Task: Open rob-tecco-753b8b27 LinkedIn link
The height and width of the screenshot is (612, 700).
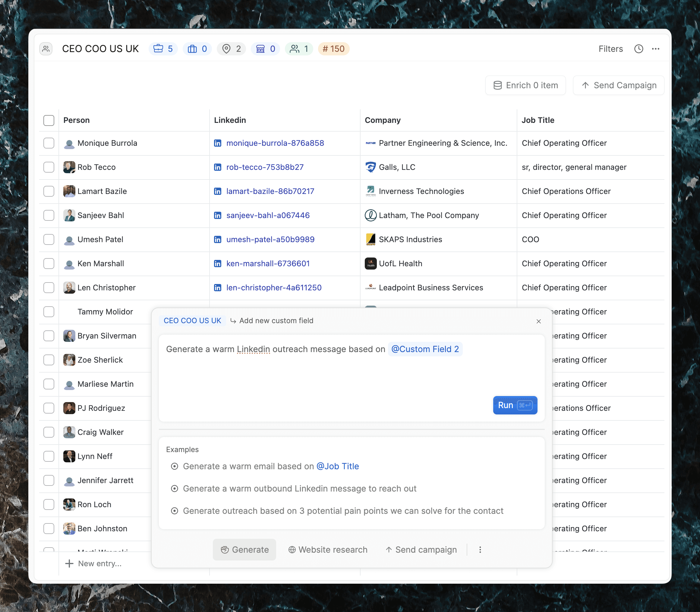Action: point(265,167)
